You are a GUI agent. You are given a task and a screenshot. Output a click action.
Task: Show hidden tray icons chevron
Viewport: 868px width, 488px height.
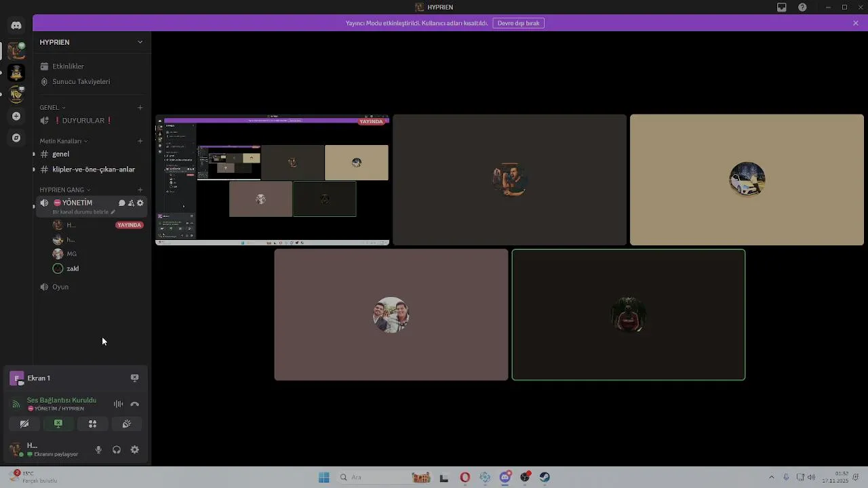coord(771,477)
